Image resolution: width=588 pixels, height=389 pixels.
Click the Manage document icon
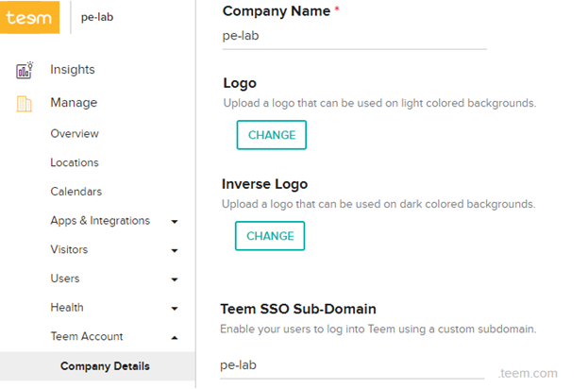[x=25, y=103]
